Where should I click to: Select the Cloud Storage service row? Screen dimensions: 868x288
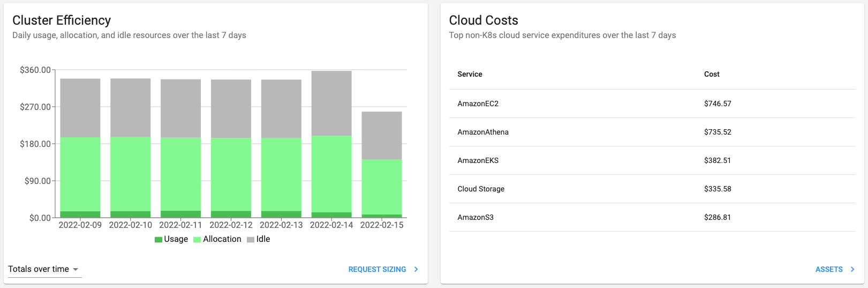652,189
